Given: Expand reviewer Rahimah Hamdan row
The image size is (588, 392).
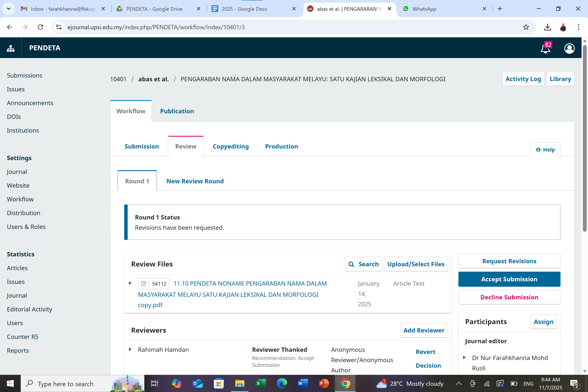Looking at the screenshot, I should coord(130,349).
